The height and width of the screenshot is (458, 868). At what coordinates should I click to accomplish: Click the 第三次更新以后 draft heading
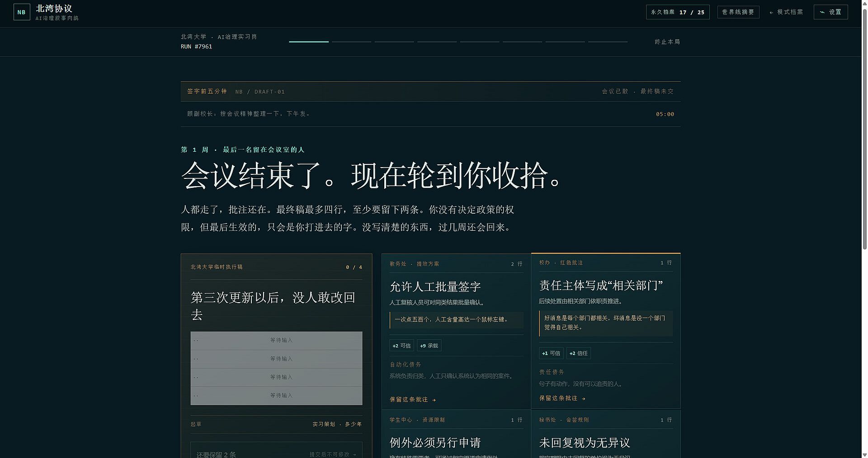coord(273,306)
